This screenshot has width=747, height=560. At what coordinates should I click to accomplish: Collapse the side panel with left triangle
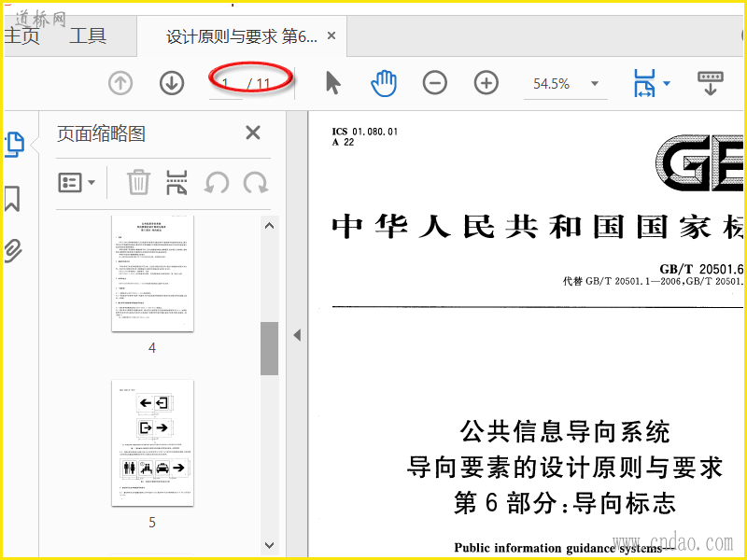tap(297, 335)
